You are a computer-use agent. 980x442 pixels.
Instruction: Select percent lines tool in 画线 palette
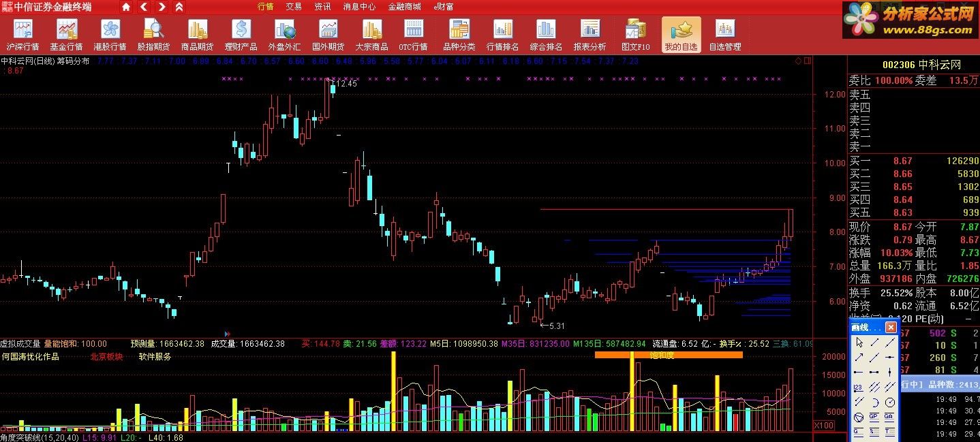874,432
